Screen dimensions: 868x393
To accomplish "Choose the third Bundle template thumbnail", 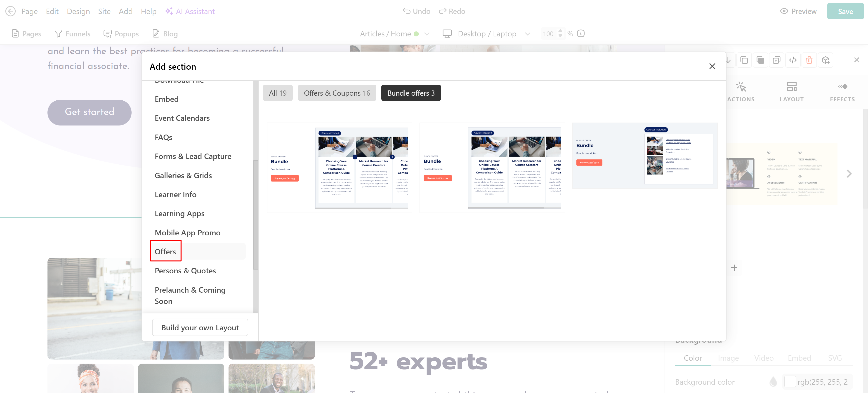I will click(645, 156).
